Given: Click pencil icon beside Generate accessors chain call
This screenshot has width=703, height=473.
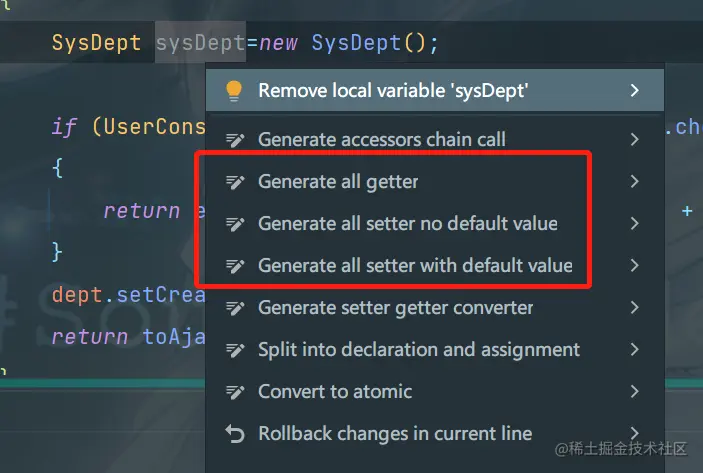Looking at the screenshot, I should point(235,140).
